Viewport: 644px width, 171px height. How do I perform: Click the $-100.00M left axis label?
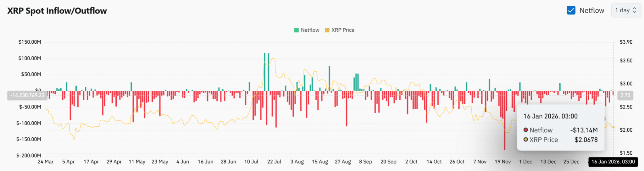[x=29, y=123]
